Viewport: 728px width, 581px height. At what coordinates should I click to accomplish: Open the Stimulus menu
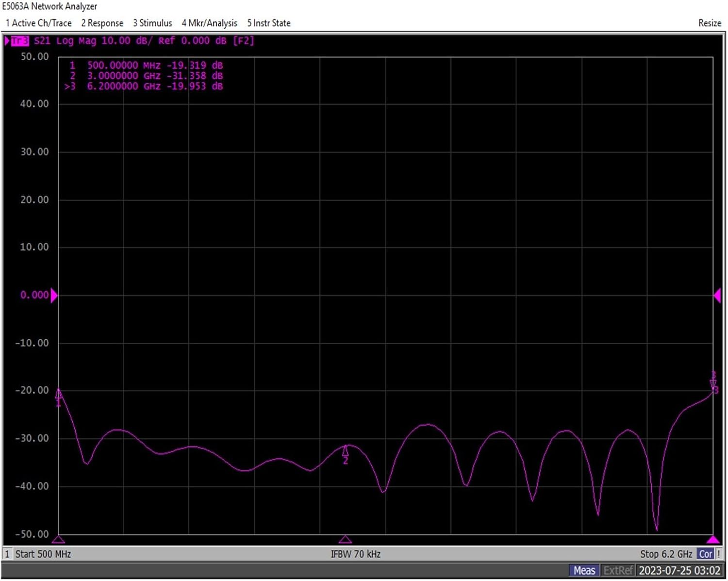point(152,23)
